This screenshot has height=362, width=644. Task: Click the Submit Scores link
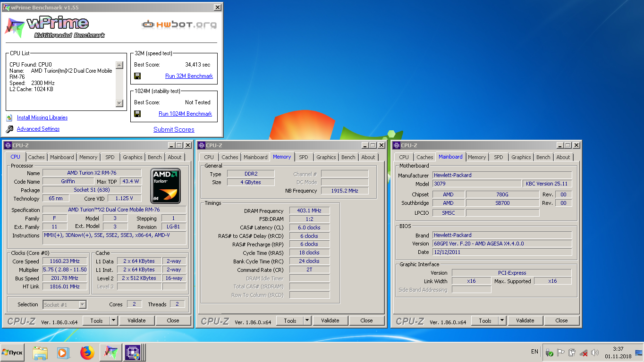174,129
